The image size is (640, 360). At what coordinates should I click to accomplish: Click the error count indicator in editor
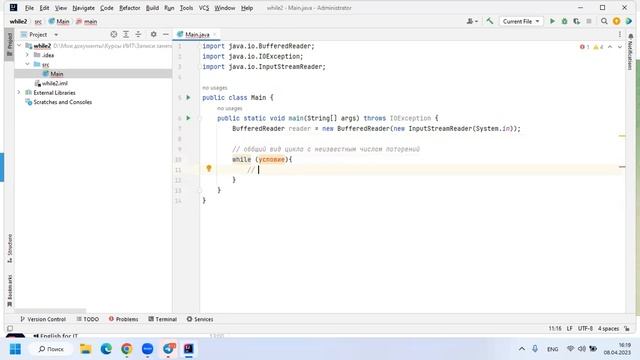584,47
